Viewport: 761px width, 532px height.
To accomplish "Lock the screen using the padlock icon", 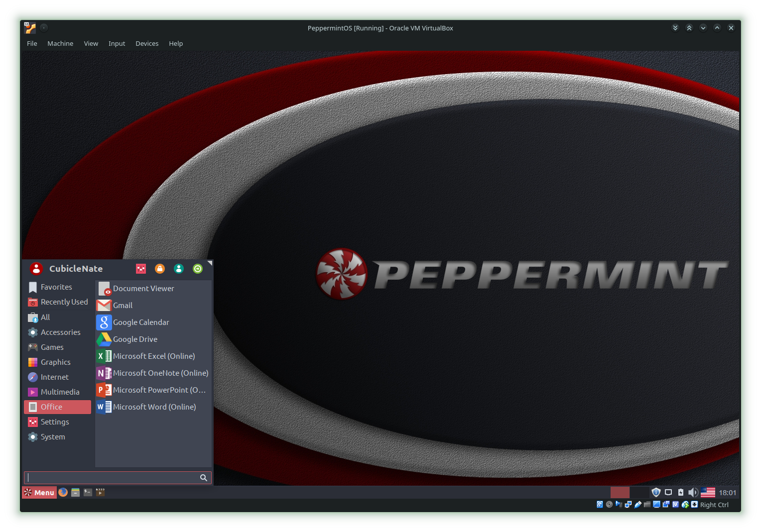I will 159,269.
